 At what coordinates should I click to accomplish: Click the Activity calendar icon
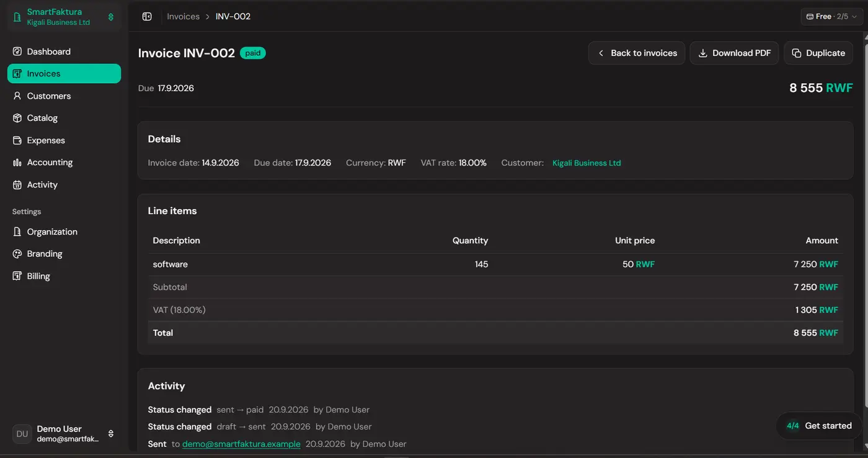coord(17,185)
